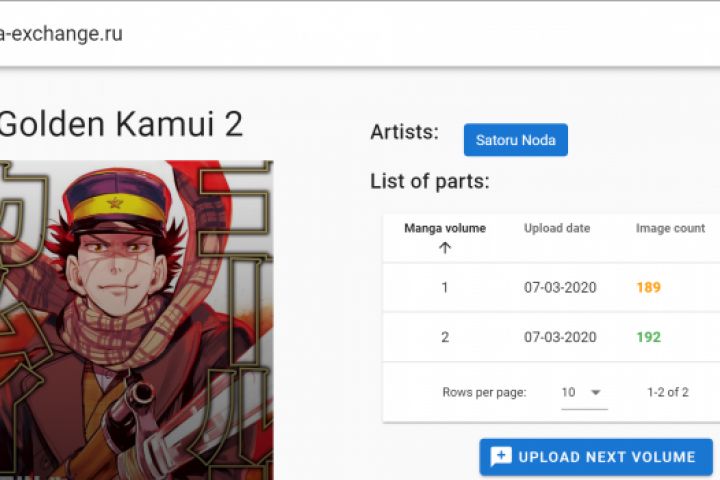Open the Satoru Noda artist chip

pyautogui.click(x=515, y=140)
